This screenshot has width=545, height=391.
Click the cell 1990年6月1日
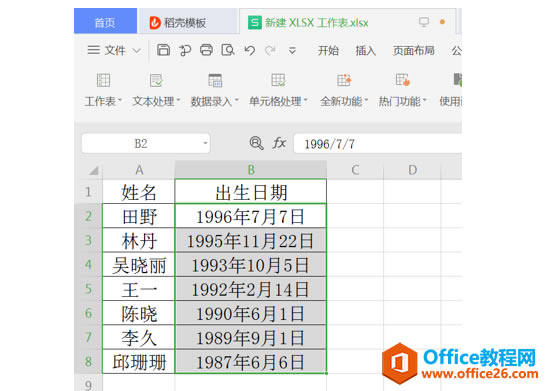pyautogui.click(x=251, y=313)
